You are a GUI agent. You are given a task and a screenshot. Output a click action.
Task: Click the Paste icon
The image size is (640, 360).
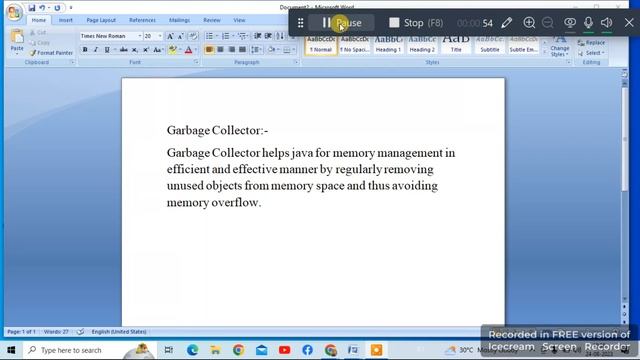[x=17, y=37]
